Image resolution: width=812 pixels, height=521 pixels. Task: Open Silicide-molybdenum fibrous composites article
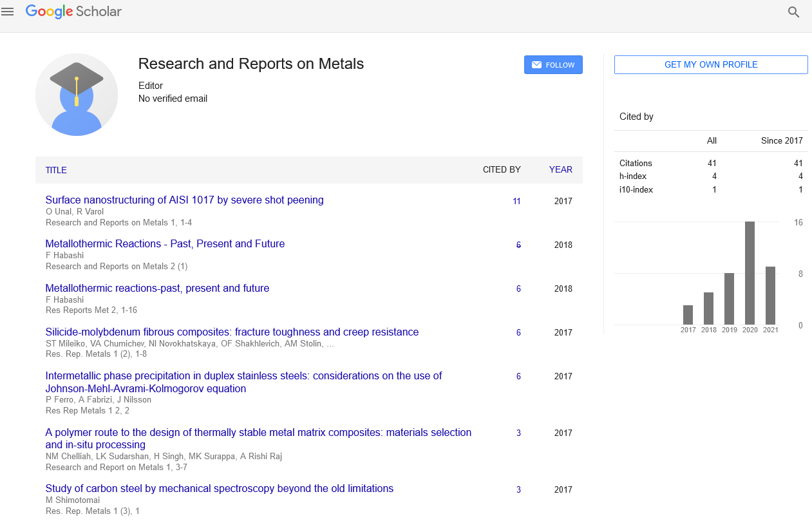(232, 332)
